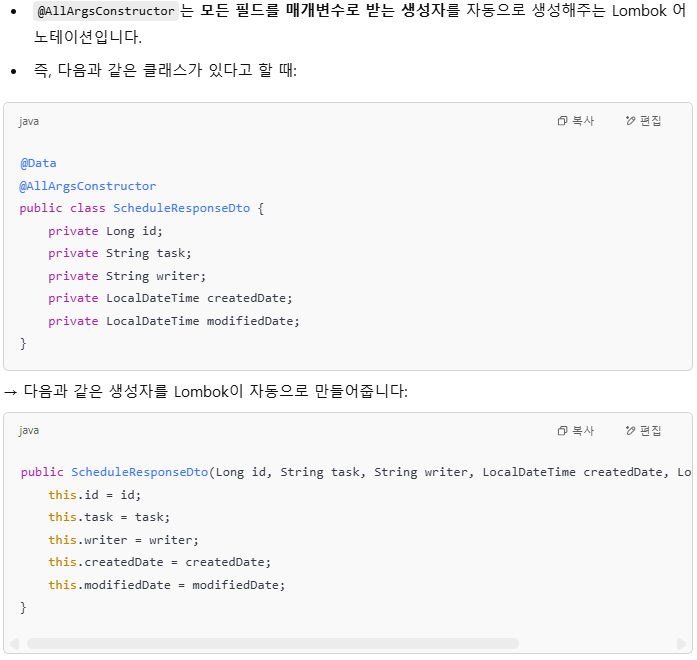Click the copy icon in the first code block

(x=562, y=121)
